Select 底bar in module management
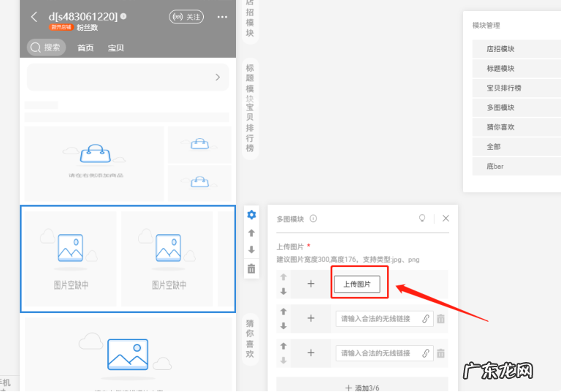561x392 pixels. coord(516,166)
